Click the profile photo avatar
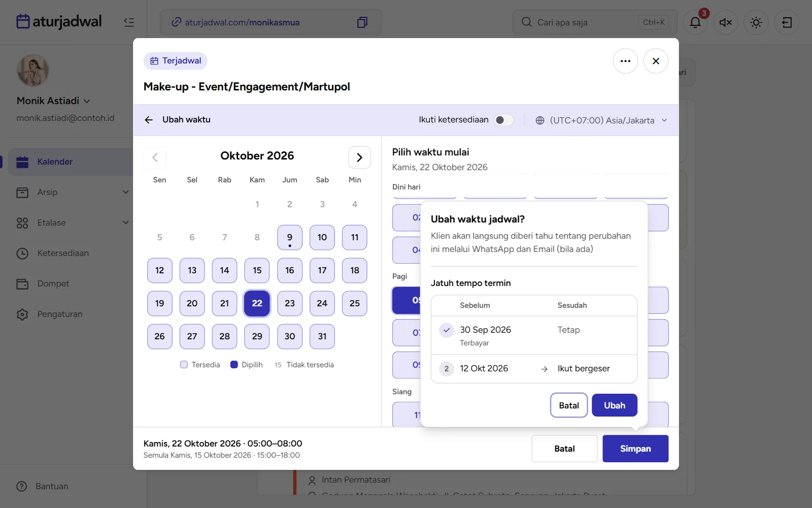The width and height of the screenshot is (812, 508). point(33,70)
